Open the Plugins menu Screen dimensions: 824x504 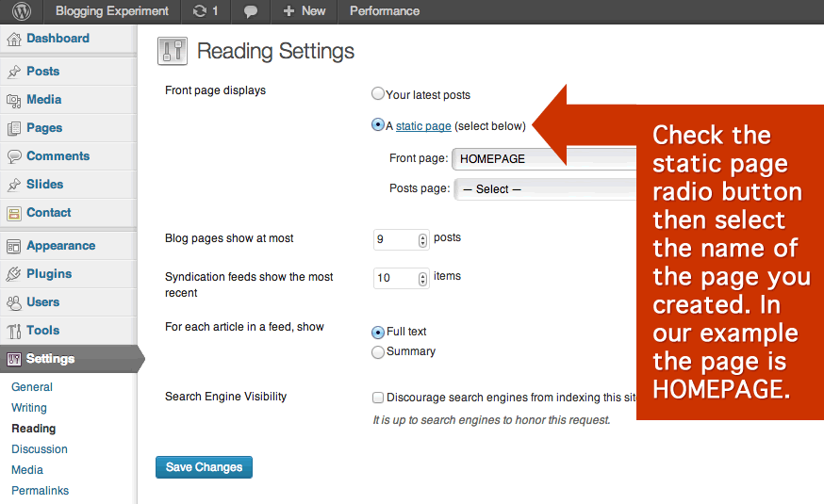point(49,274)
